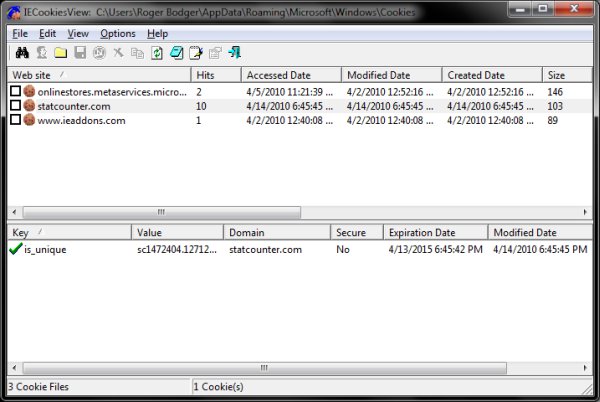Click the greyed circular web site icon
600x402 pixels.
pos(99,53)
